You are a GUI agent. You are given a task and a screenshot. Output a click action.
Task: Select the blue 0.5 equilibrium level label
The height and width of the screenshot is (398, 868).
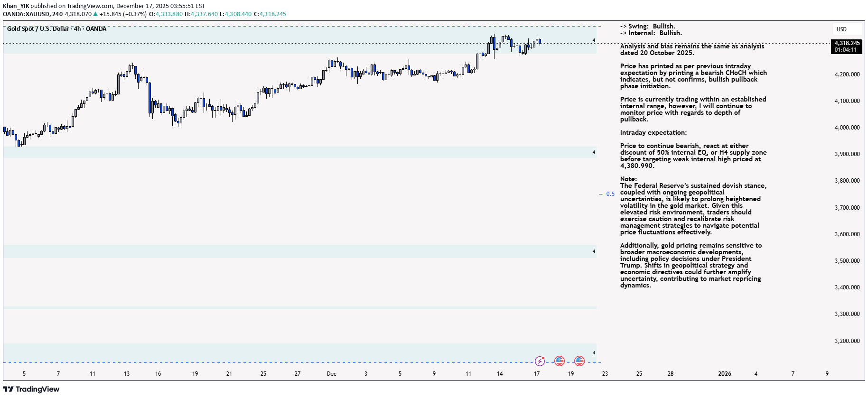click(610, 194)
